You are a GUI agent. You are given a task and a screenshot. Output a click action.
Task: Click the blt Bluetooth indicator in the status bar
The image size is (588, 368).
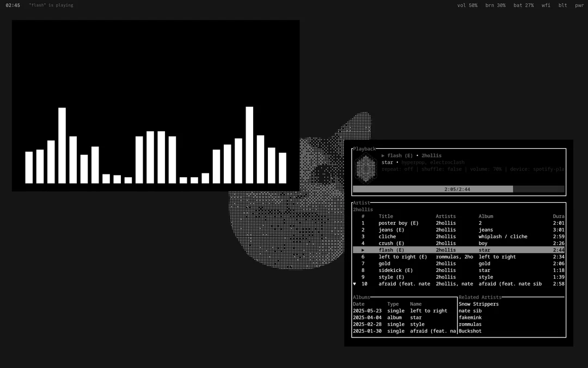(x=562, y=5)
